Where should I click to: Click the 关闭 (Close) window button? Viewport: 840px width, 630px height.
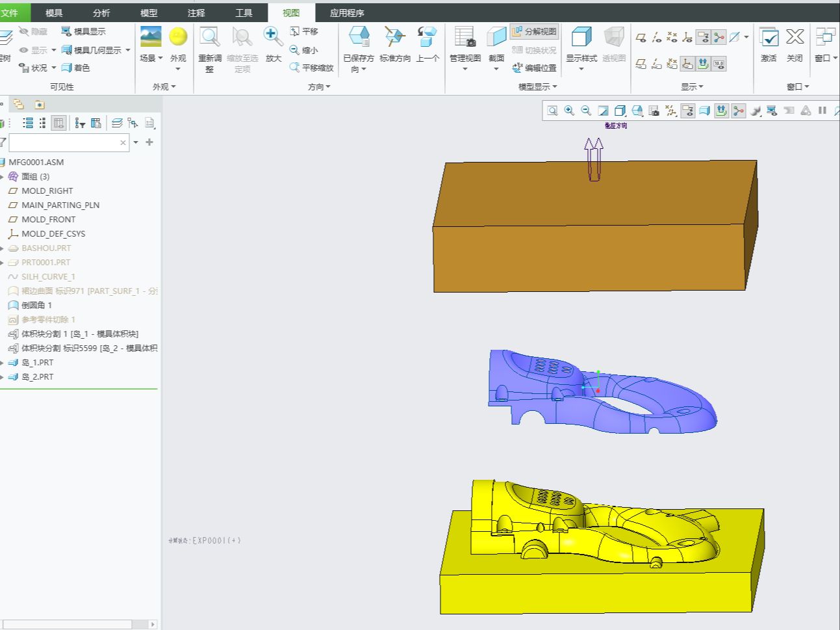[x=795, y=38]
